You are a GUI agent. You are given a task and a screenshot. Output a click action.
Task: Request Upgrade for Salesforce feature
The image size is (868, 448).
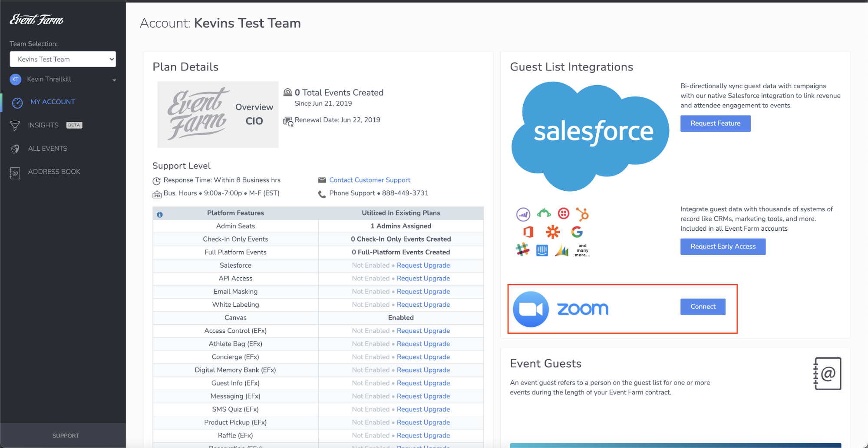(423, 265)
